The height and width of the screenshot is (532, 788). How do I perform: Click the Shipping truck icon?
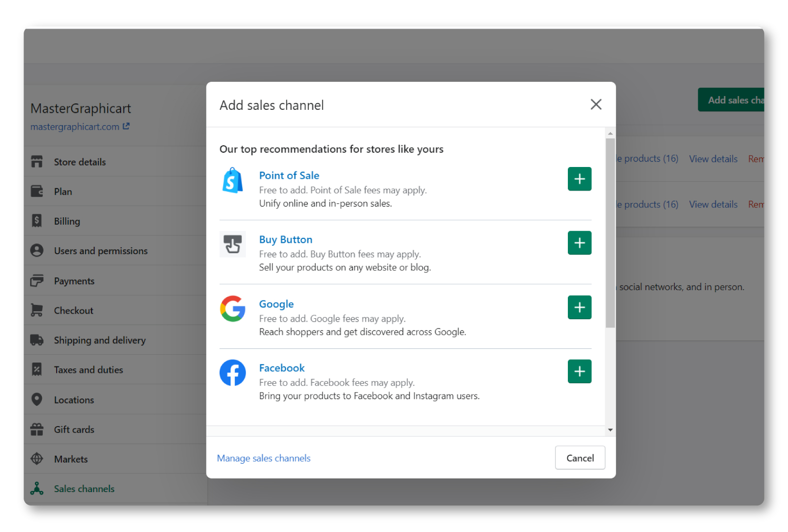37,340
